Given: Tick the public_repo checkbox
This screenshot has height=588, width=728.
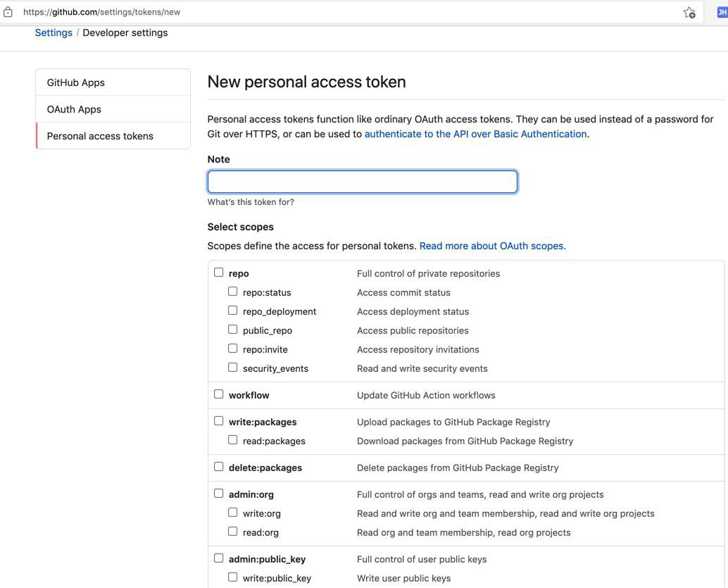Looking at the screenshot, I should tap(232, 330).
